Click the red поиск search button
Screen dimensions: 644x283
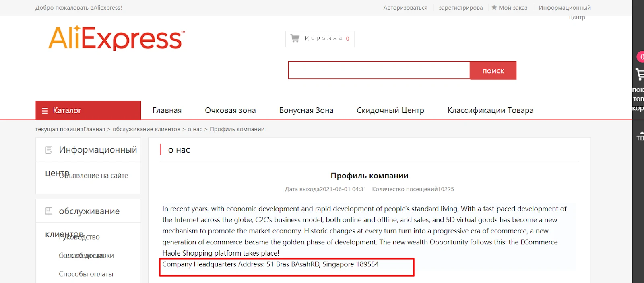point(493,70)
